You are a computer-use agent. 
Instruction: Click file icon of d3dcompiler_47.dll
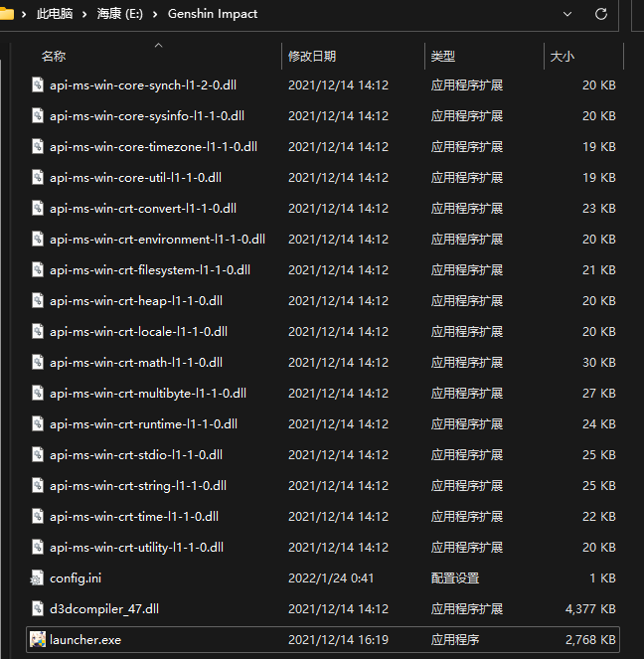pos(38,608)
